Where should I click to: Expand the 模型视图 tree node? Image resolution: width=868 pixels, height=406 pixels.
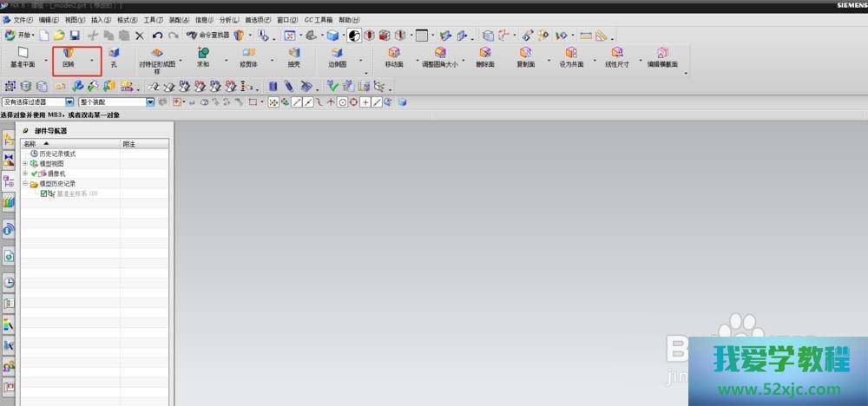25,164
